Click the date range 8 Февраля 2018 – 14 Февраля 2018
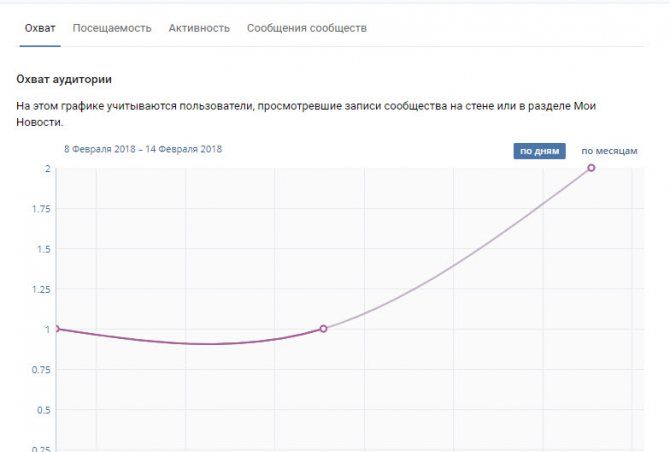The width and height of the screenshot is (670, 452). pyautogui.click(x=143, y=149)
